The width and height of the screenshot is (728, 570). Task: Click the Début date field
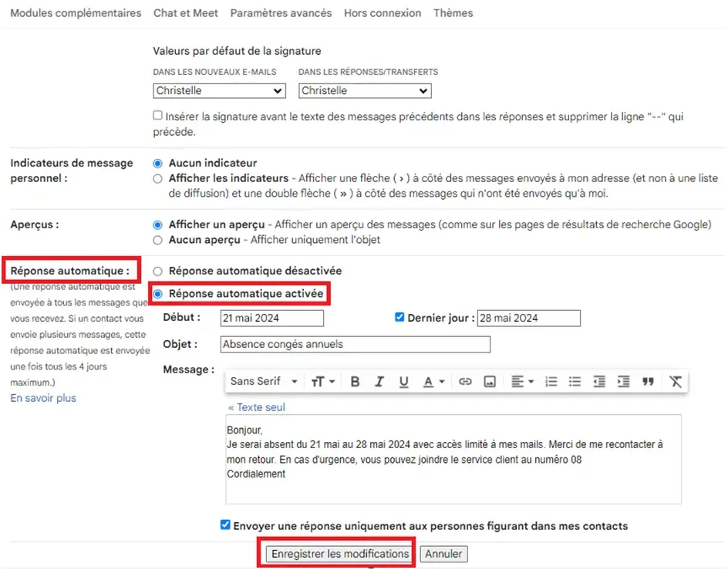pos(272,319)
